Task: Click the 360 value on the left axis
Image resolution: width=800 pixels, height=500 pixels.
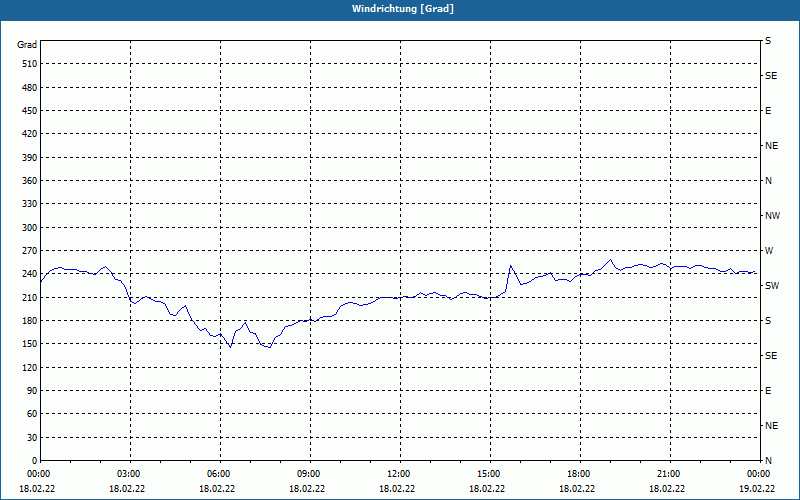Action: pos(30,181)
